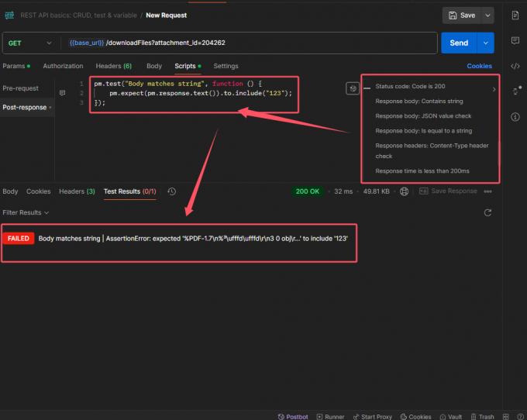Open the Settings tab
This screenshot has height=420, width=527.
click(x=226, y=66)
